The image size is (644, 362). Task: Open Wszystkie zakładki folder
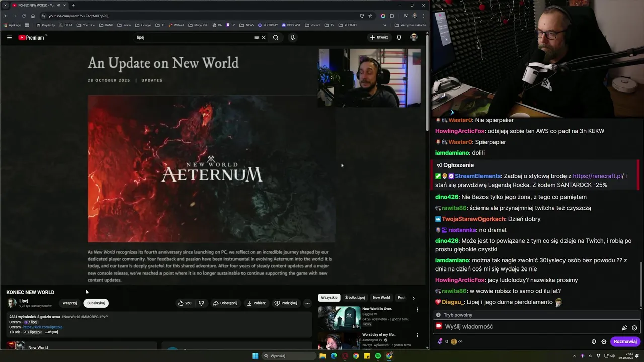pos(410,25)
